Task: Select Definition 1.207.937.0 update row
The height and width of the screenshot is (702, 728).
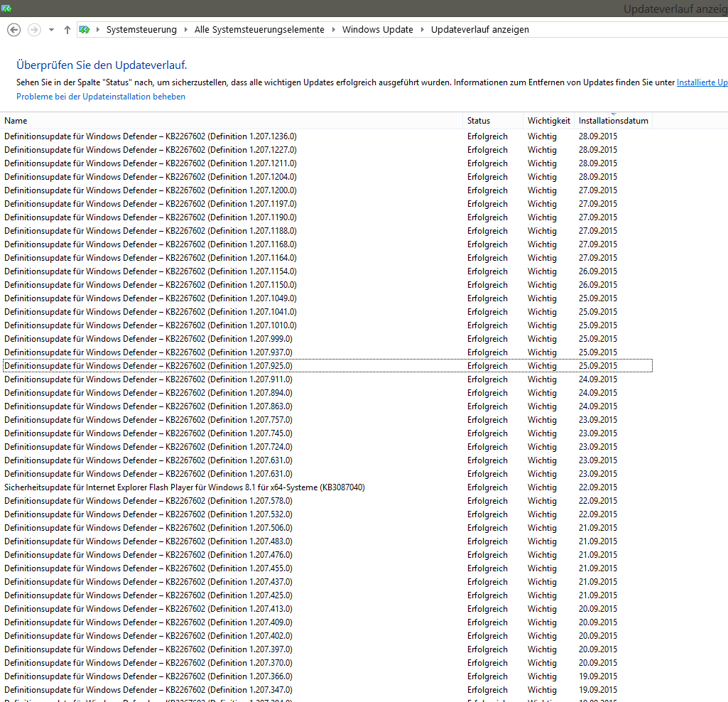Action: 327,352
